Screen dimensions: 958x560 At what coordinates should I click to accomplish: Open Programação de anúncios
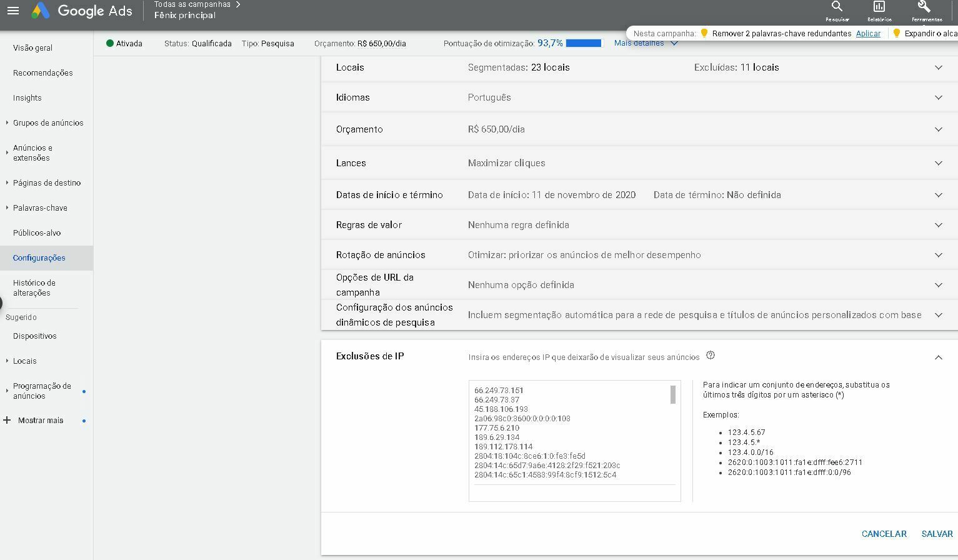(x=42, y=391)
